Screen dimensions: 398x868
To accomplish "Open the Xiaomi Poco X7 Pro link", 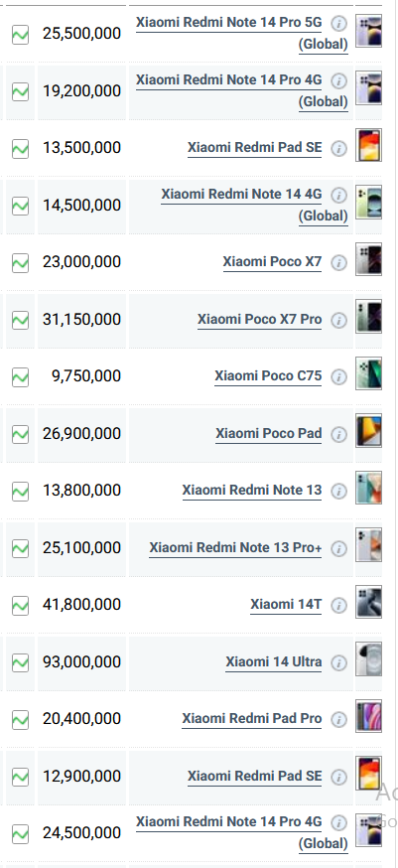I will 260,320.
